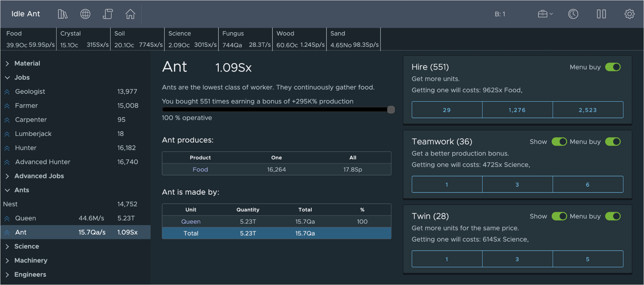This screenshot has height=285, width=644.
Task: Click the Idle Ant title
Action: pos(26,14)
